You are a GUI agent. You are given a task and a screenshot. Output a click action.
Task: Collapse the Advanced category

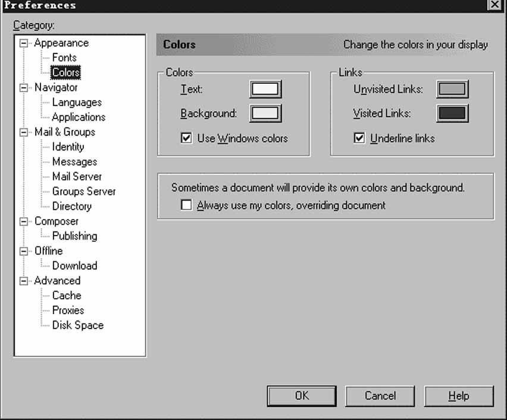pos(24,281)
